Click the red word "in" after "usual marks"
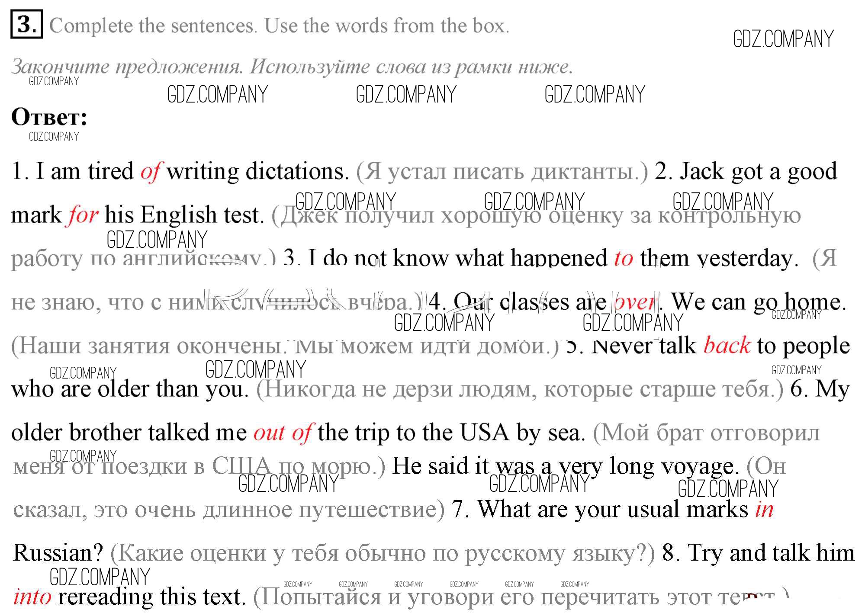The image size is (865, 616). 764,510
